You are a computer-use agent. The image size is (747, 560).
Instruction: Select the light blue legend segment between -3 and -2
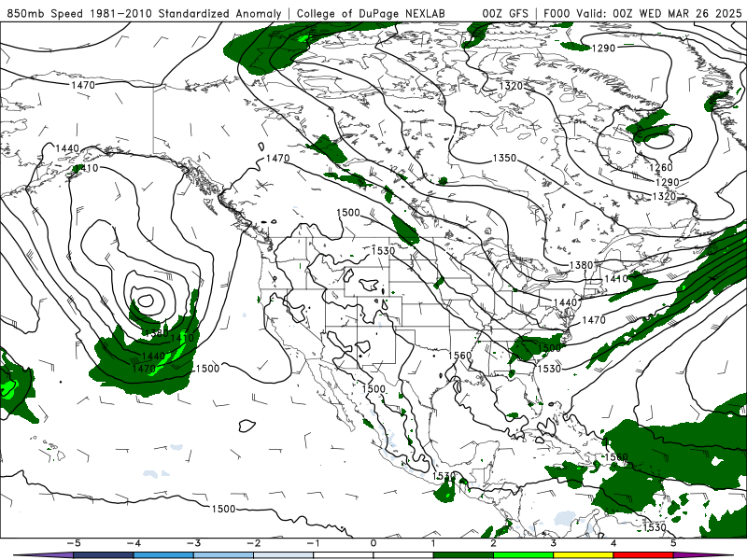point(223,555)
